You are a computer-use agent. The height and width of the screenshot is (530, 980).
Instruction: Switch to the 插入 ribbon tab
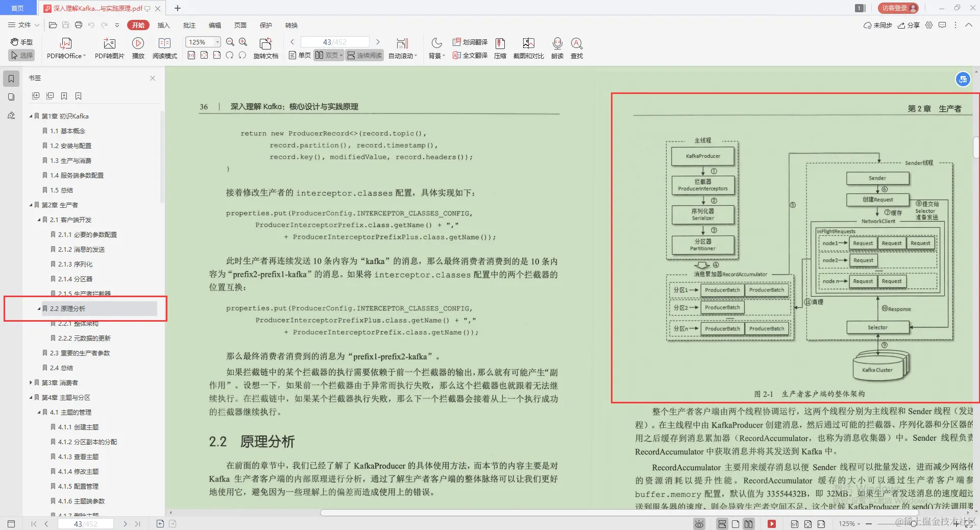click(x=163, y=25)
